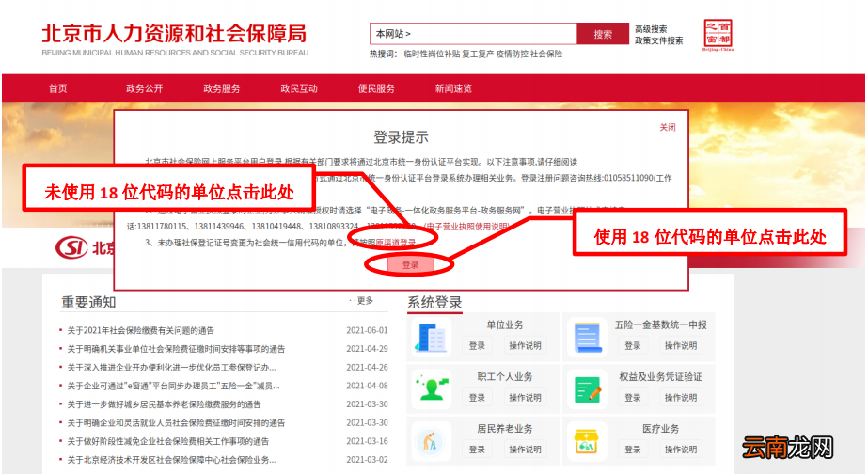
Task: Open the 政务服务 menu item
Action: [221, 88]
